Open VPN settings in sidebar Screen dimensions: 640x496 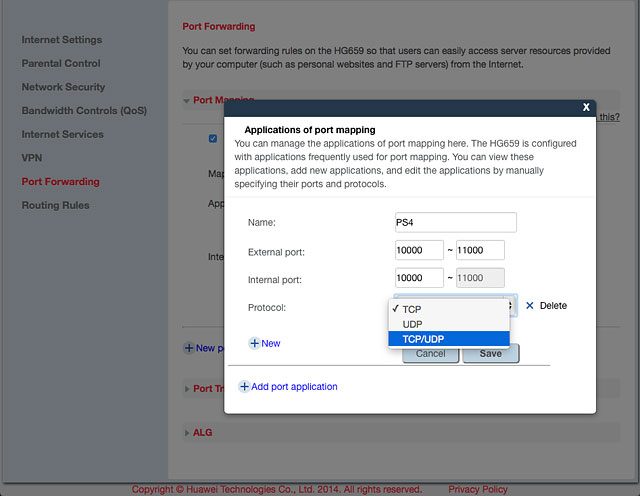[x=32, y=158]
